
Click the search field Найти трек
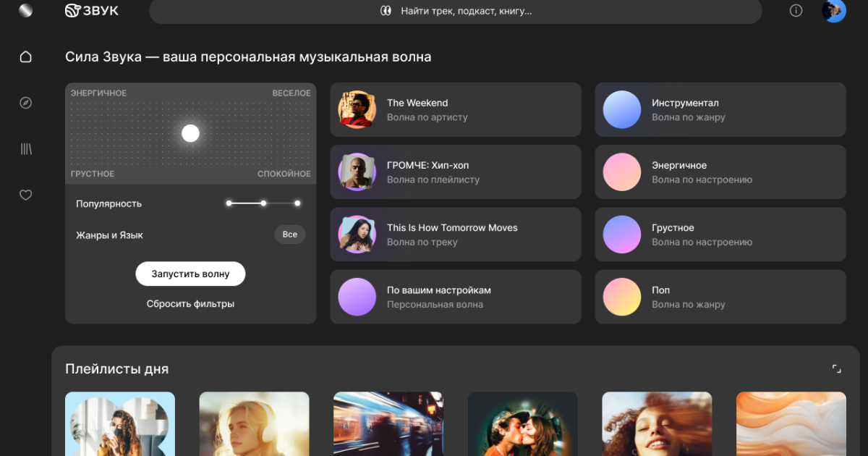tap(456, 12)
